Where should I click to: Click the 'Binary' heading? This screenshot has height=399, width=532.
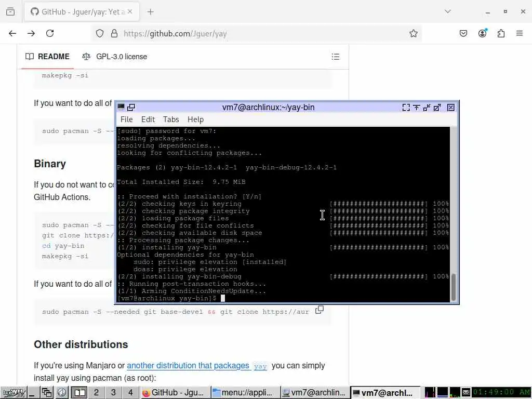click(x=50, y=164)
